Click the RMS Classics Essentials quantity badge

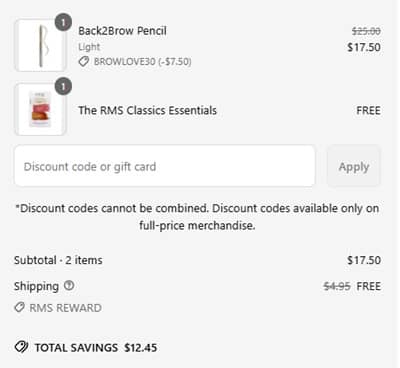(x=63, y=87)
